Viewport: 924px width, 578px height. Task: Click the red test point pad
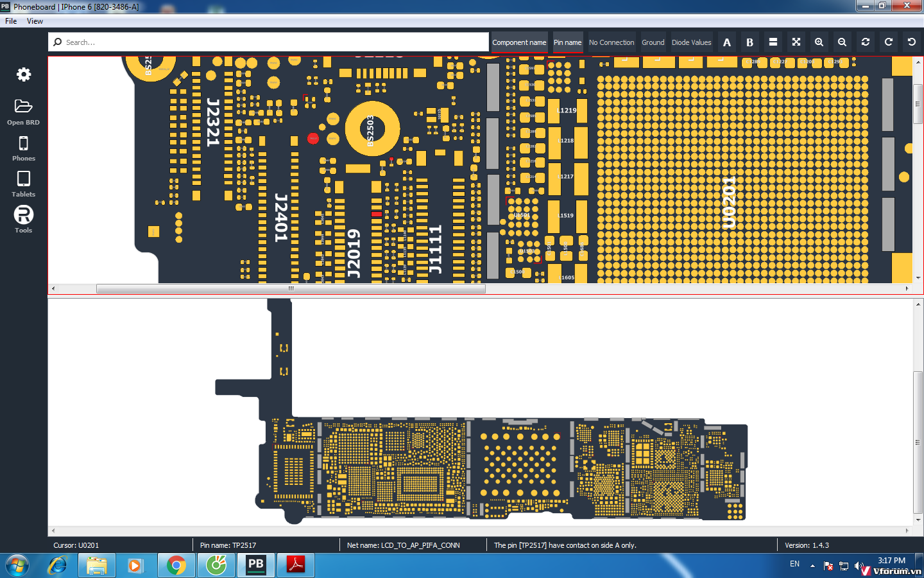(x=313, y=138)
